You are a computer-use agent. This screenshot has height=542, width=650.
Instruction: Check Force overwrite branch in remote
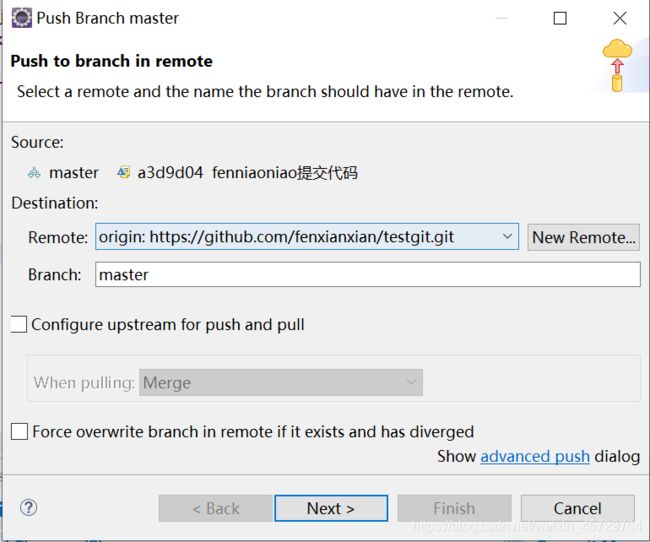(x=20, y=432)
